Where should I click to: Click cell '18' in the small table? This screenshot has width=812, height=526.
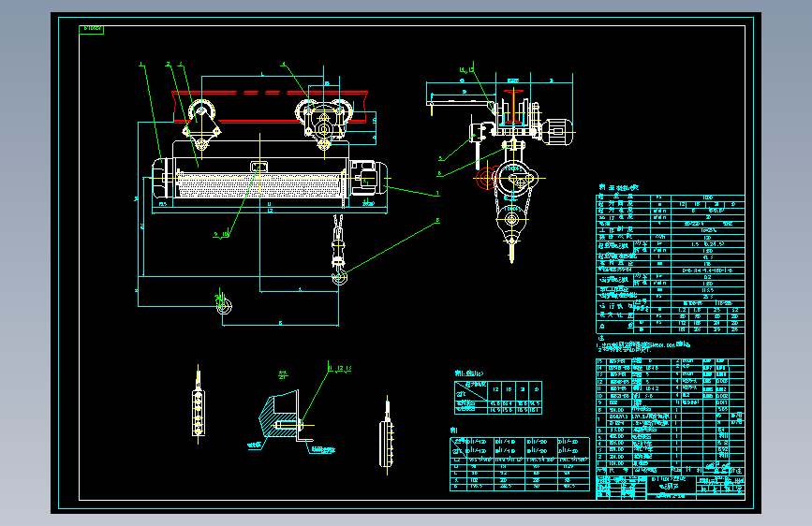coord(509,389)
